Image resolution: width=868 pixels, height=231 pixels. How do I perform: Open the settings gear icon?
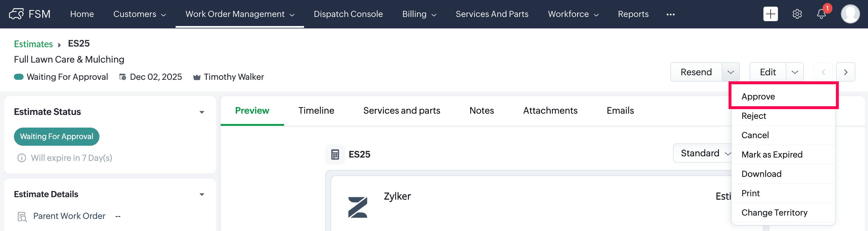point(797,14)
